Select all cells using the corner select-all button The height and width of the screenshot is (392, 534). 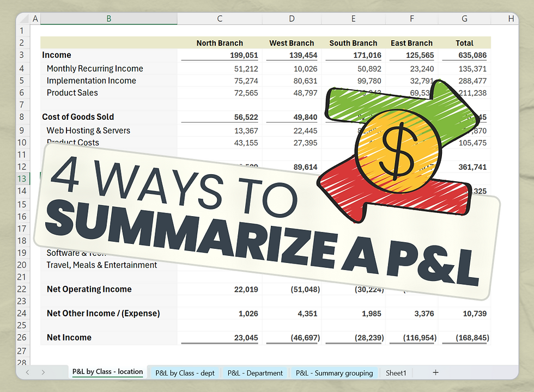click(x=25, y=18)
